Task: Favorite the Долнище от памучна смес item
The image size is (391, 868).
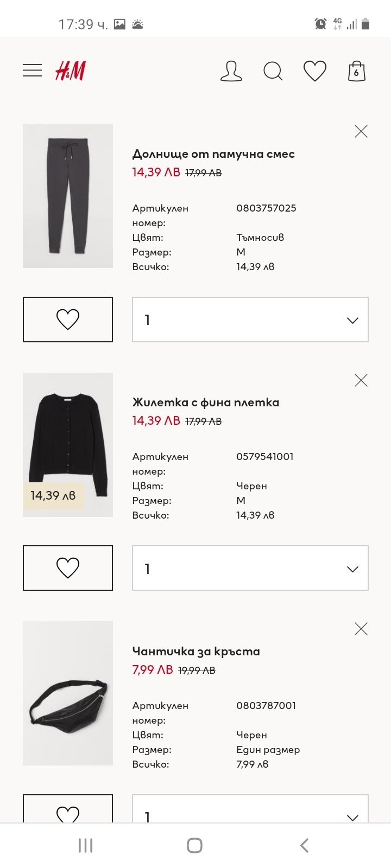Action: pos(68,320)
